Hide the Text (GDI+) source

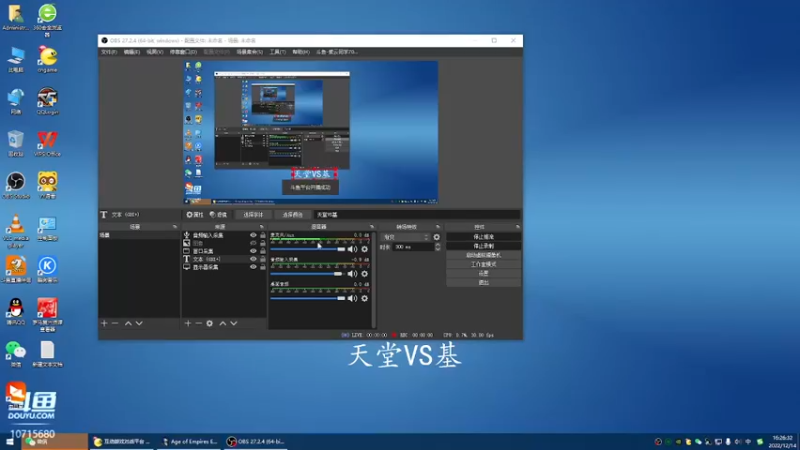pyautogui.click(x=253, y=259)
